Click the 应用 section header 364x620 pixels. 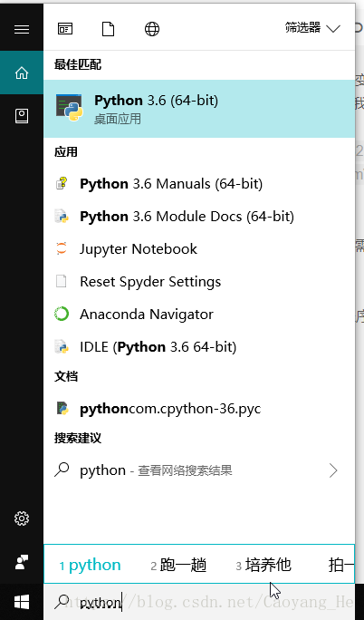[x=66, y=152]
